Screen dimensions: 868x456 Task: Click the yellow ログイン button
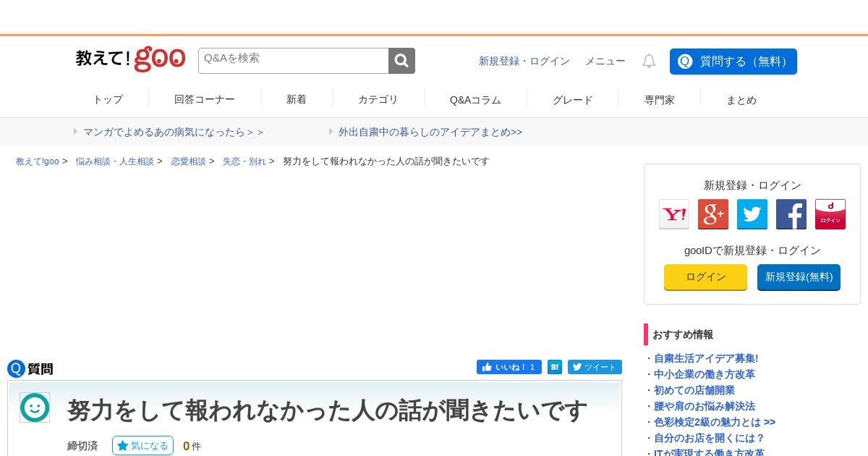705,277
